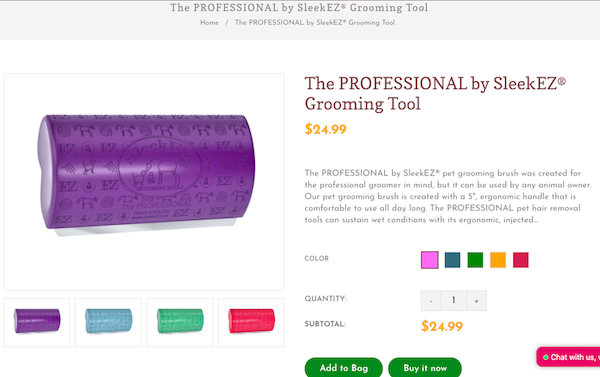Viewport: 600px width, 377px height.
Task: View the light blue brush thumbnail
Action: click(108, 323)
